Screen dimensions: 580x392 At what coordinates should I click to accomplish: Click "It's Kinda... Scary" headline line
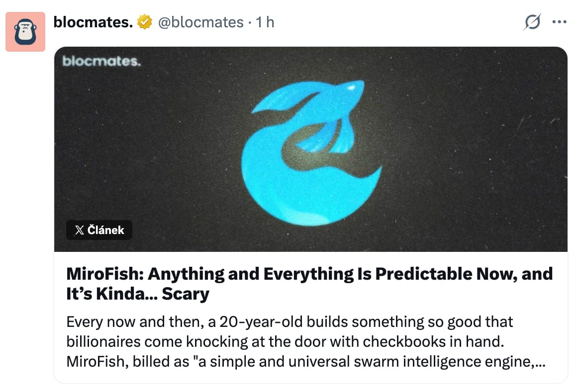pos(138,294)
